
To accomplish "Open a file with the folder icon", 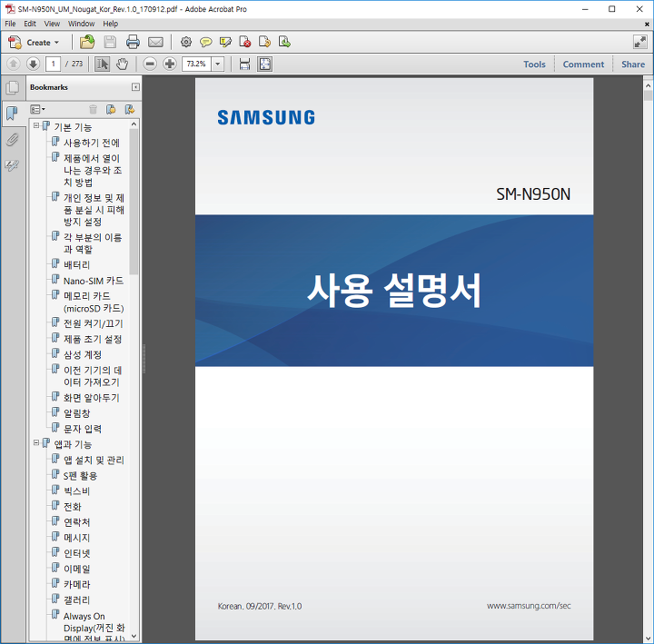I will pyautogui.click(x=87, y=42).
